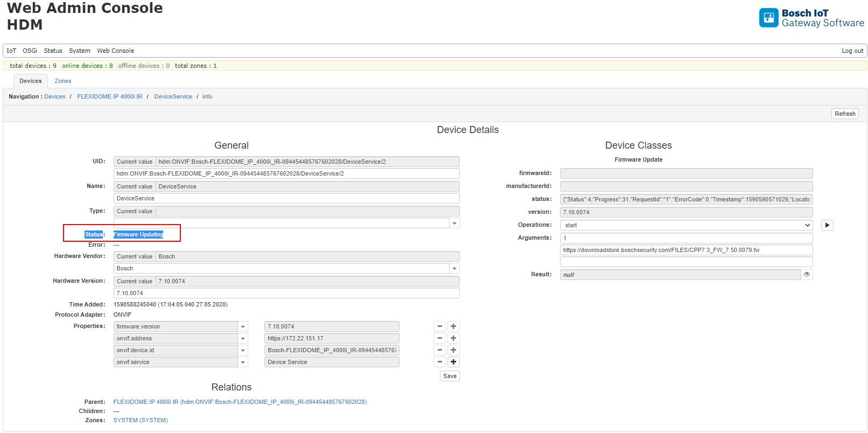The width and height of the screenshot is (868, 433).
Task: Open firmware.version property name dropdown
Action: [243, 326]
